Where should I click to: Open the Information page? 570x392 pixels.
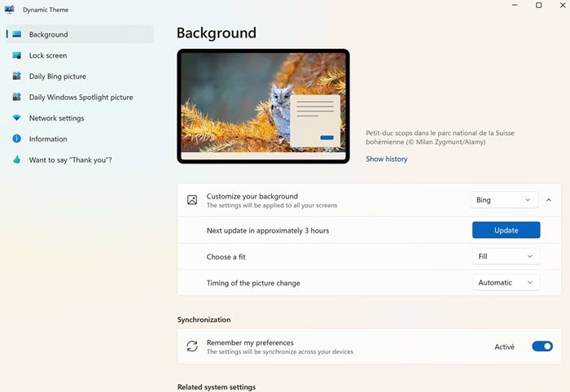point(80,138)
